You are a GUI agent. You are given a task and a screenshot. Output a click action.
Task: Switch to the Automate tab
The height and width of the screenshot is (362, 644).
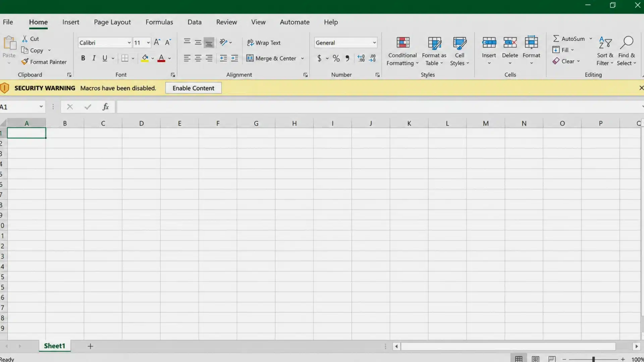click(x=295, y=22)
